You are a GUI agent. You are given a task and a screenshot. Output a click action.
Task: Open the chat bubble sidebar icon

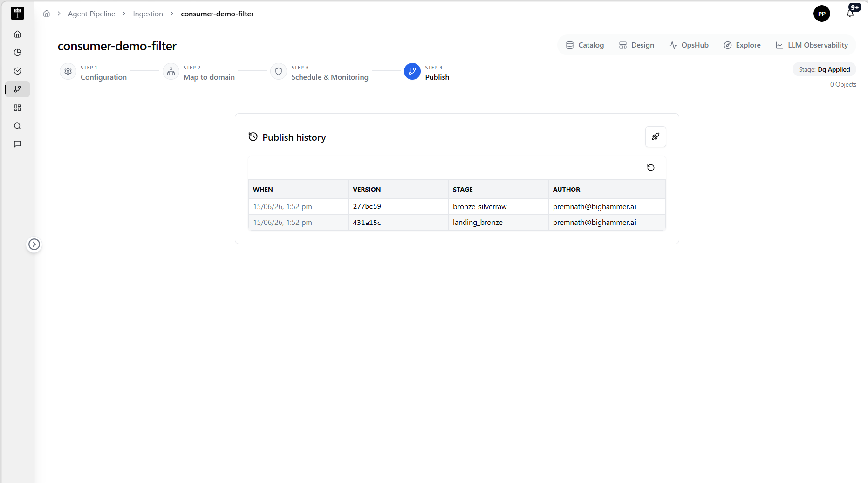pyautogui.click(x=17, y=144)
